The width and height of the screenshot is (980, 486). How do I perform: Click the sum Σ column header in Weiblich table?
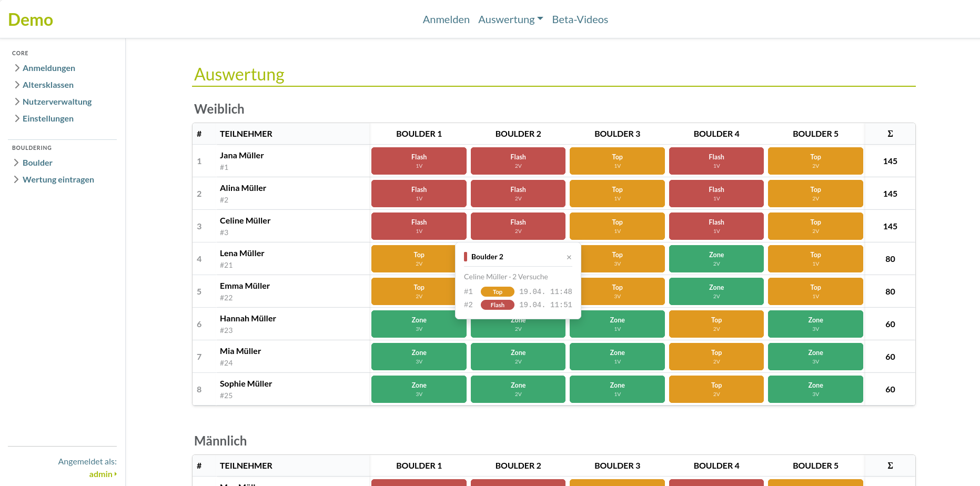pos(890,134)
